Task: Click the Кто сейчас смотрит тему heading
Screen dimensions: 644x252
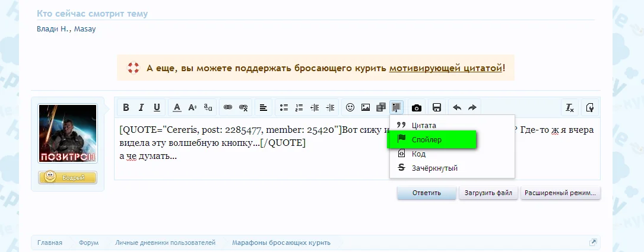Action: [x=92, y=14]
